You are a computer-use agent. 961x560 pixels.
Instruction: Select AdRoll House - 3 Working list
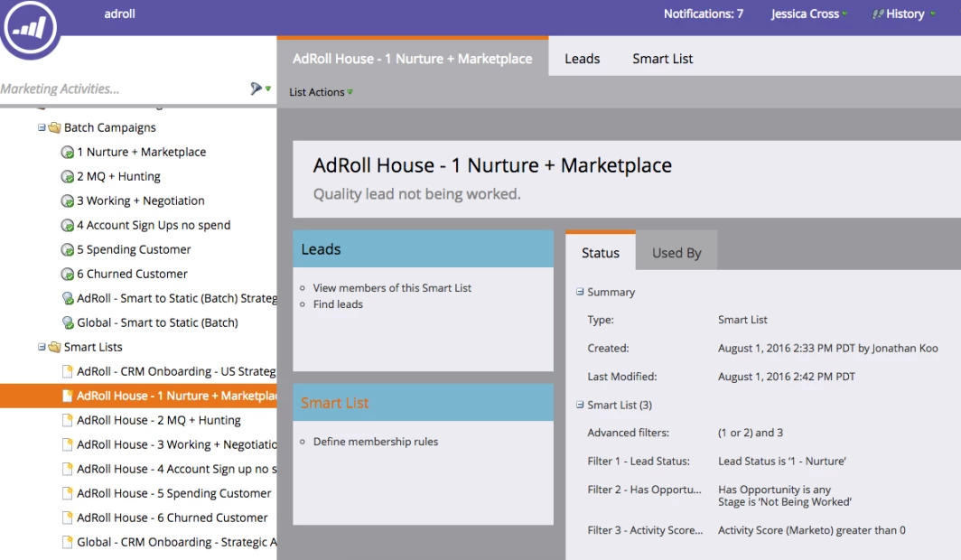point(176,444)
